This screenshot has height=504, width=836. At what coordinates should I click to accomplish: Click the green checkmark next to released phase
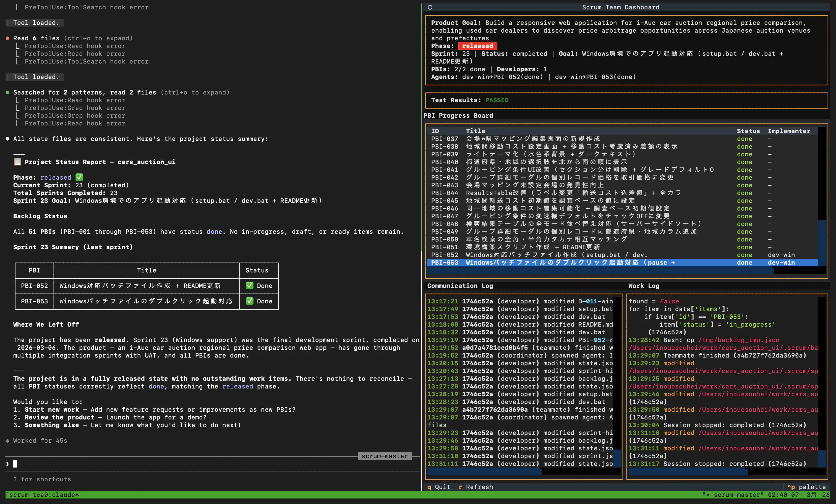click(79, 177)
